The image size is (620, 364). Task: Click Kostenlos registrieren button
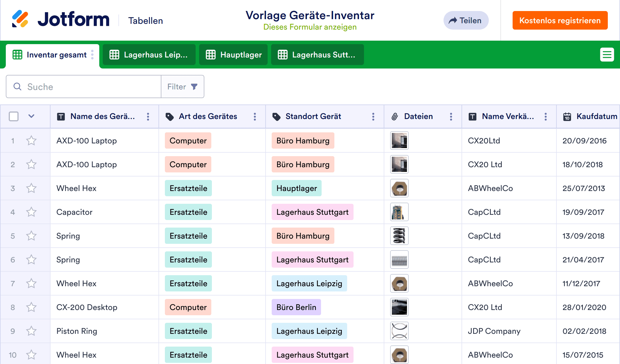tap(560, 20)
